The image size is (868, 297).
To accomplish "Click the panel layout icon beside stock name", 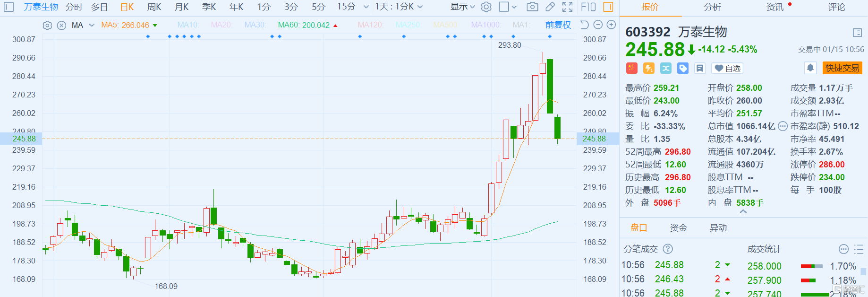I will (x=858, y=33).
